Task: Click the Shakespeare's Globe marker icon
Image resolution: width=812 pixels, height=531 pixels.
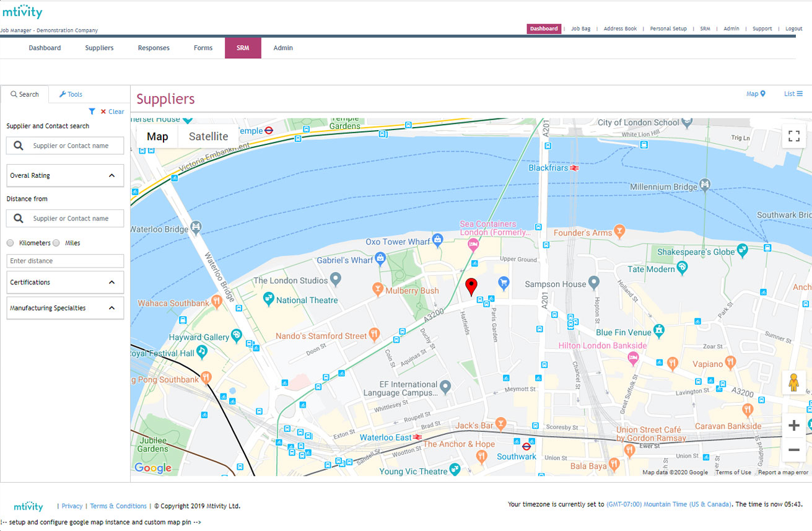Action: click(743, 250)
